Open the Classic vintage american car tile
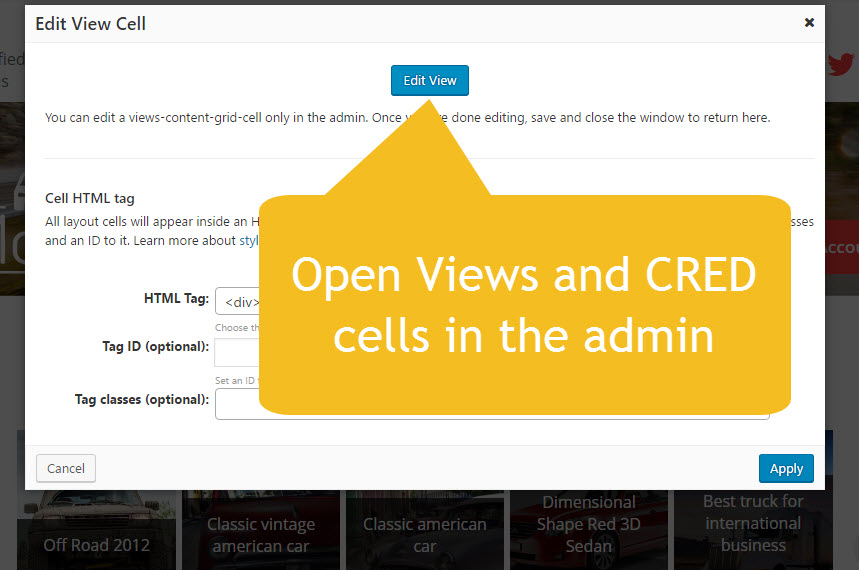Viewport: 859px width, 570px height. coord(261,530)
